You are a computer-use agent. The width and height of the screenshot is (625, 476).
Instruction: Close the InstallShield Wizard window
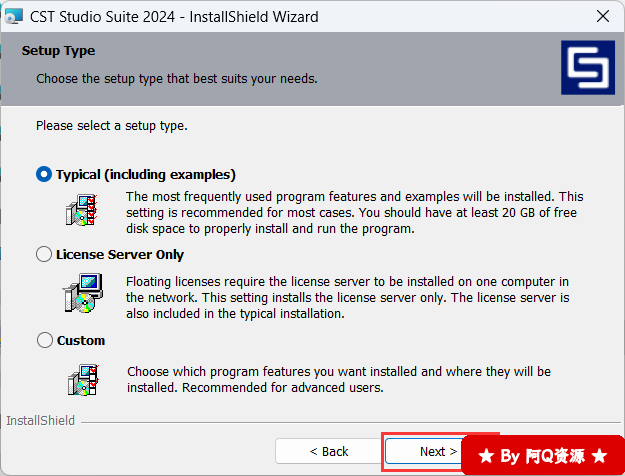pyautogui.click(x=603, y=16)
